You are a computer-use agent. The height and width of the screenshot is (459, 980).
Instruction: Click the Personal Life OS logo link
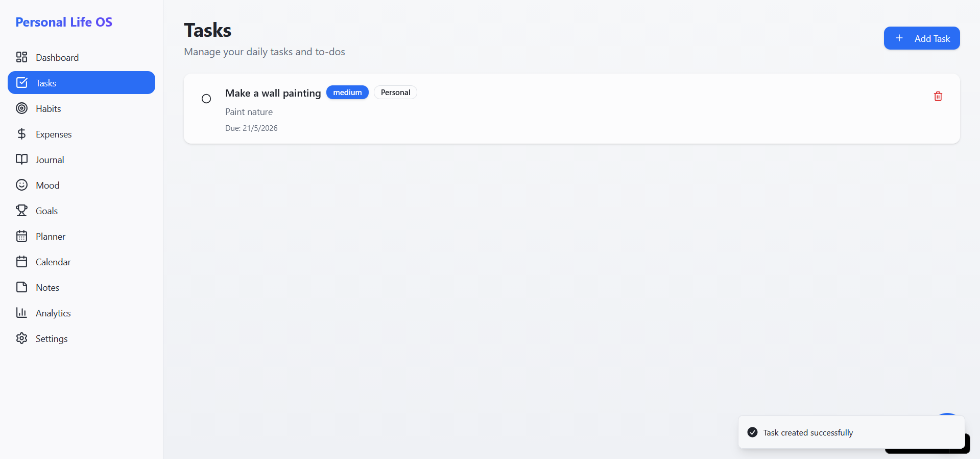tap(64, 22)
